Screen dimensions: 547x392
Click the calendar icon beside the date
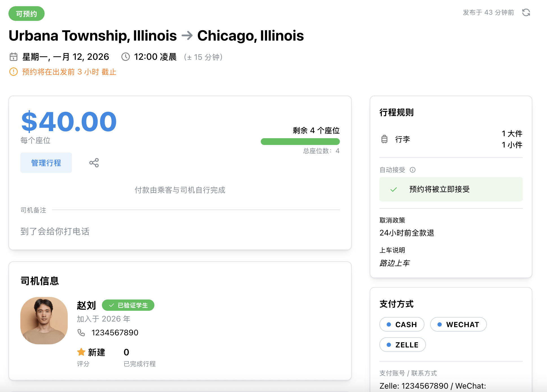[14, 57]
